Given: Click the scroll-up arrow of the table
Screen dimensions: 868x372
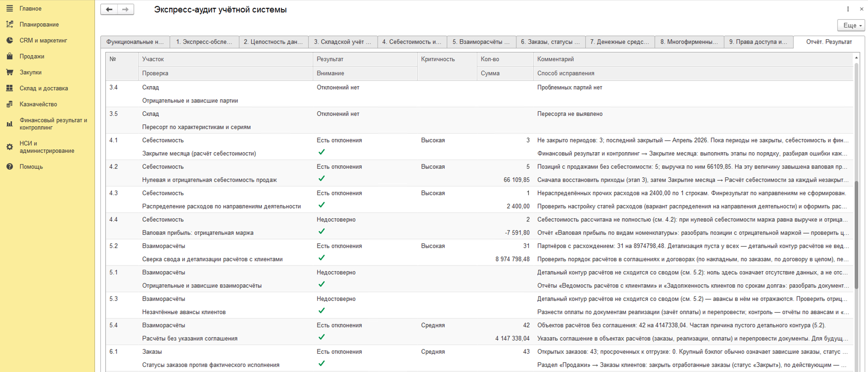Looking at the screenshot, I should click(x=856, y=57).
